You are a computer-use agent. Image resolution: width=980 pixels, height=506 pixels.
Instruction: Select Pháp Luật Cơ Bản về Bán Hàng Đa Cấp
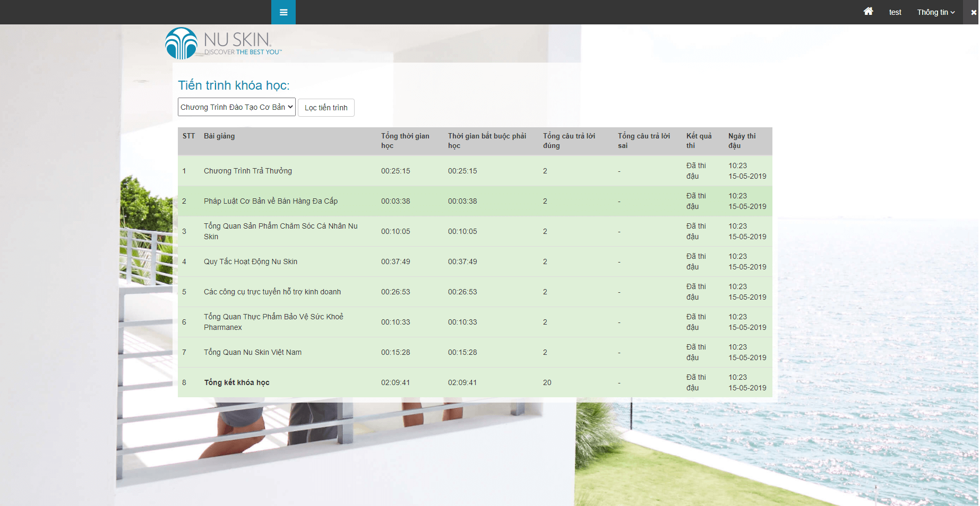[271, 201]
